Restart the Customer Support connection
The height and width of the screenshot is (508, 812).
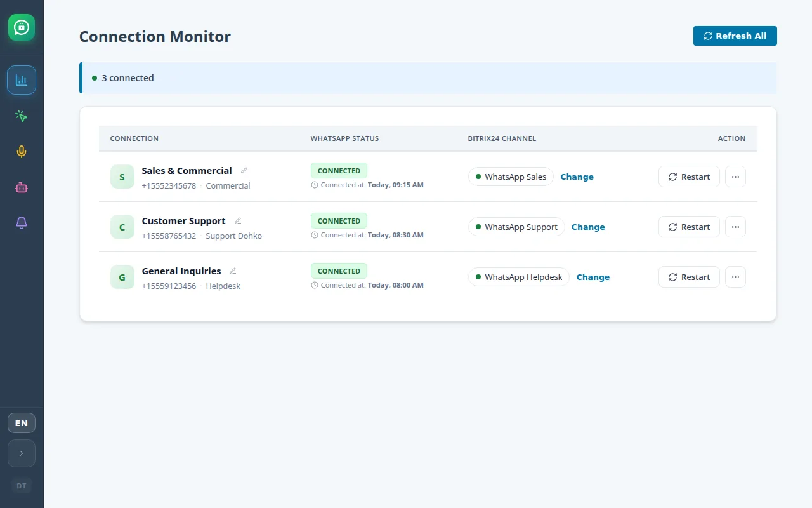689,227
